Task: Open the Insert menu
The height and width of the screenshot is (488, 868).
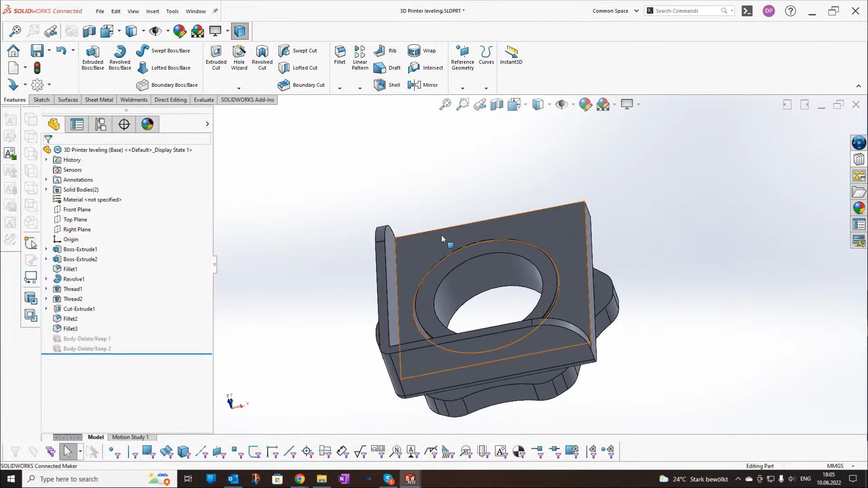Action: (x=152, y=11)
